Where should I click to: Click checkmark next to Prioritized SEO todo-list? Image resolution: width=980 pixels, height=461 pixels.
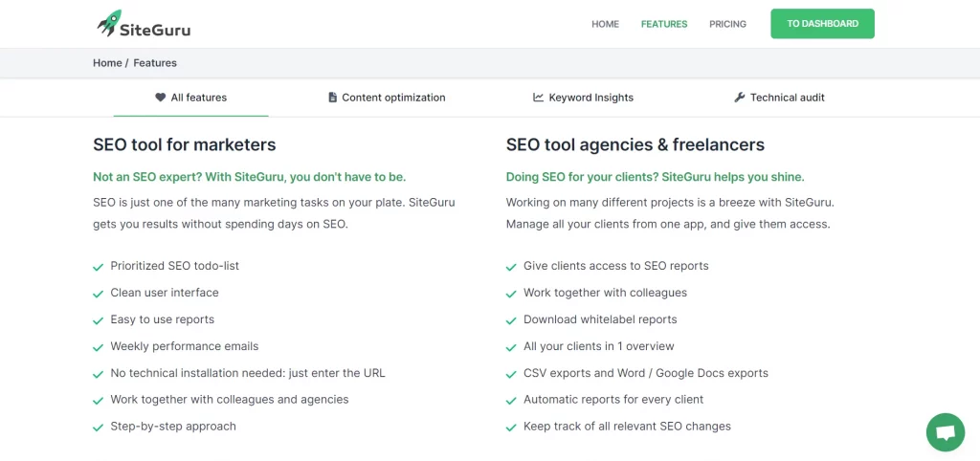click(x=99, y=267)
